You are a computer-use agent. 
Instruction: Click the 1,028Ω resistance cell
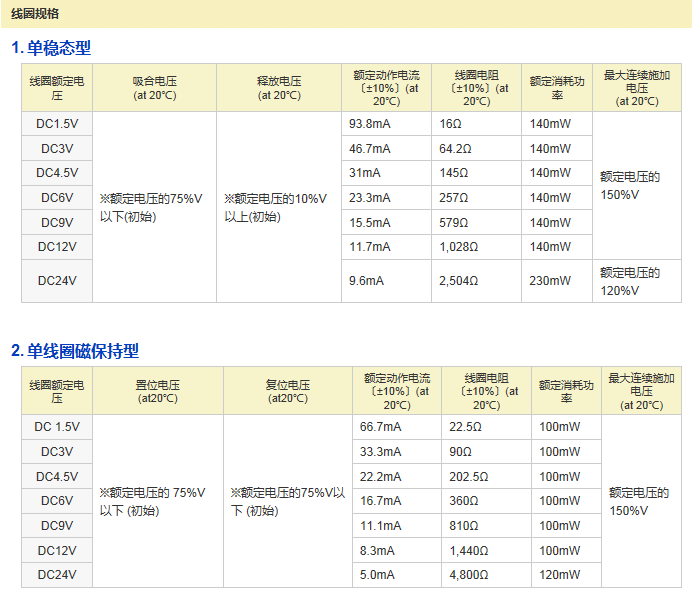tap(459, 247)
